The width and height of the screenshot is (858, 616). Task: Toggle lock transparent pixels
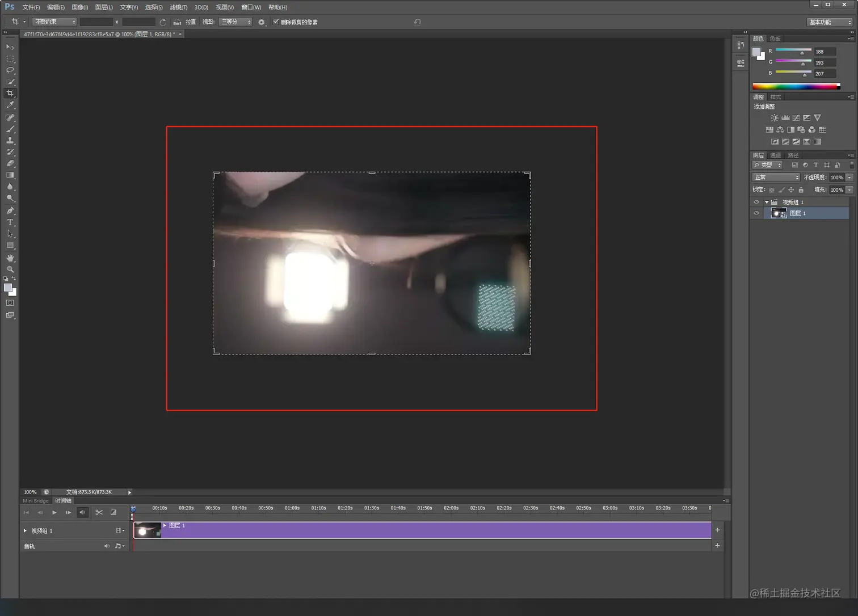click(772, 190)
